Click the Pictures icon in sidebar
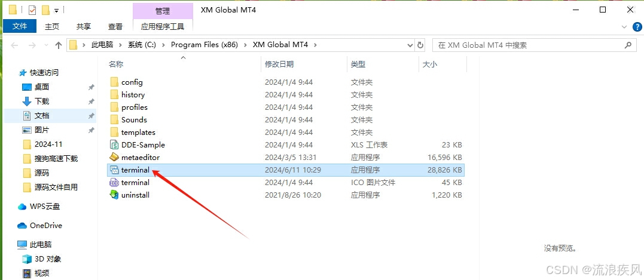Image resolution: width=644 pixels, height=280 pixels. point(27,130)
